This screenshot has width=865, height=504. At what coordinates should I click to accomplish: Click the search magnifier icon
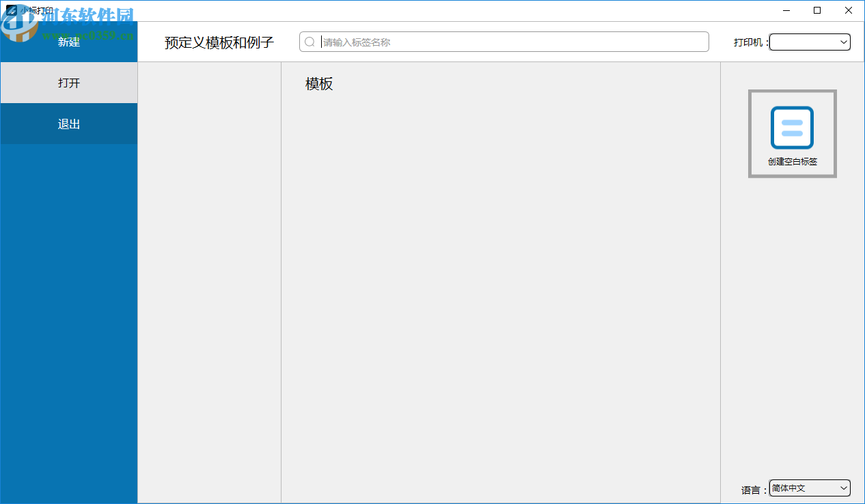[x=310, y=42]
